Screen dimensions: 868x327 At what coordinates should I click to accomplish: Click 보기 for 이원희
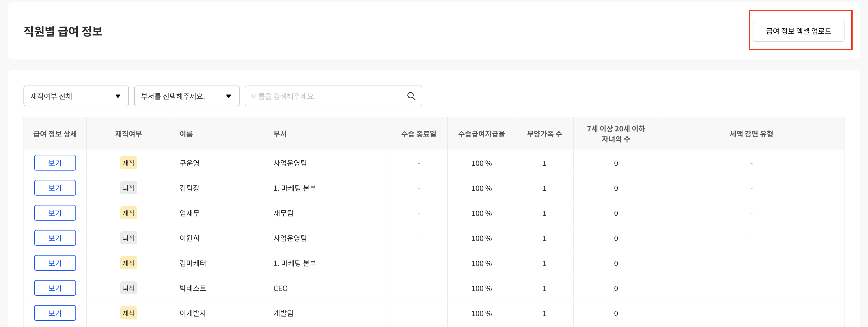pyautogui.click(x=55, y=238)
